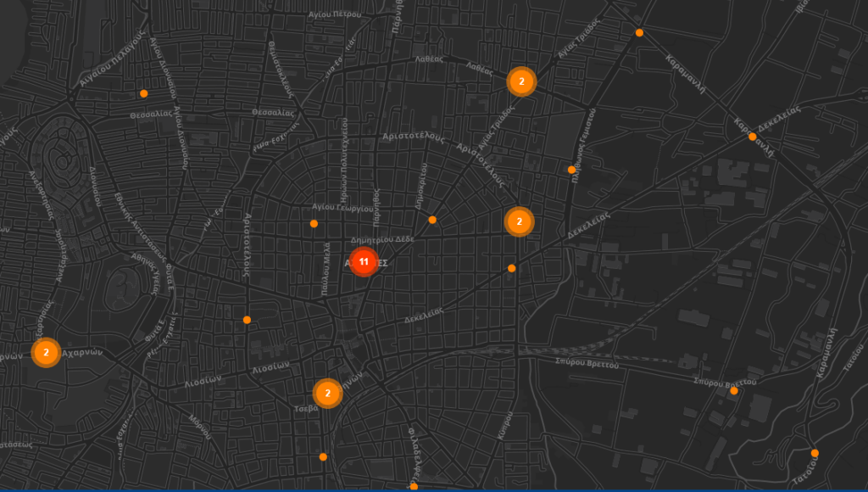Select the orange point at Αγίας Τριάδος–Καραμανλή junction
Image resolution: width=868 pixels, height=492 pixels.
(639, 33)
